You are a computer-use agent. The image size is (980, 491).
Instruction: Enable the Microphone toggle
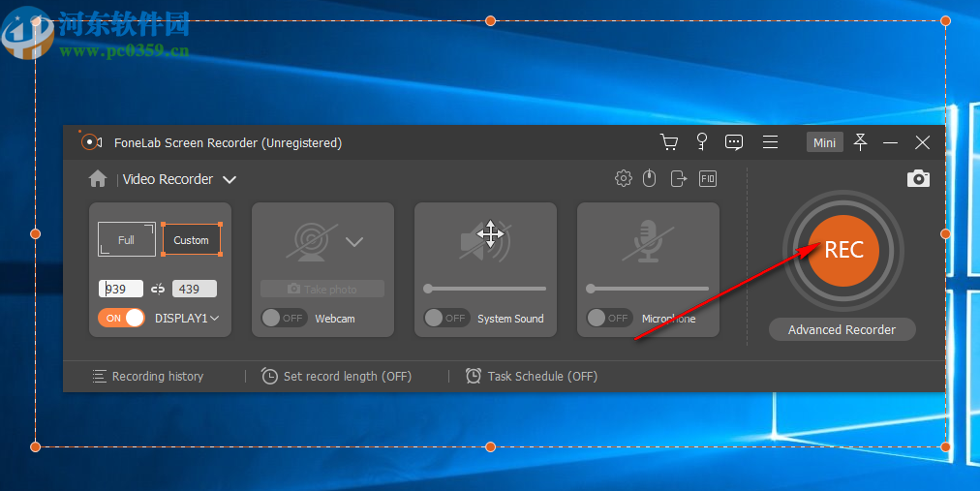coord(609,318)
